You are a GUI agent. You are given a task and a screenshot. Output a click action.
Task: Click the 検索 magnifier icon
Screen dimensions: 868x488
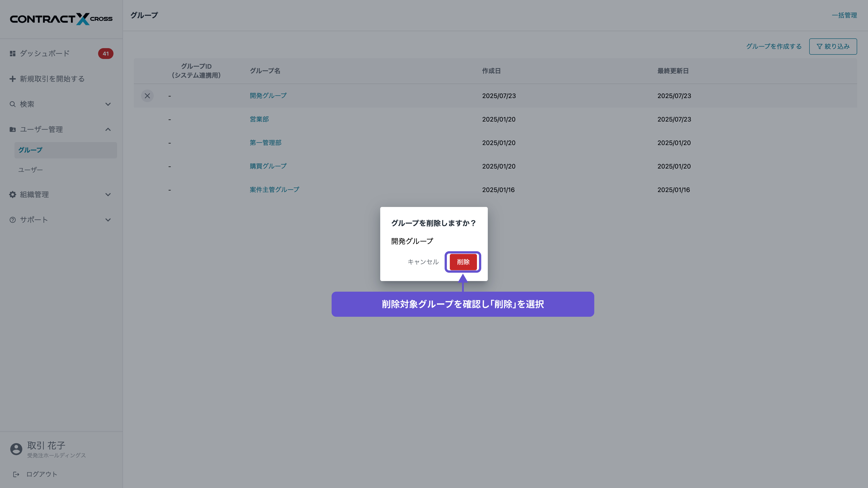coord(12,104)
